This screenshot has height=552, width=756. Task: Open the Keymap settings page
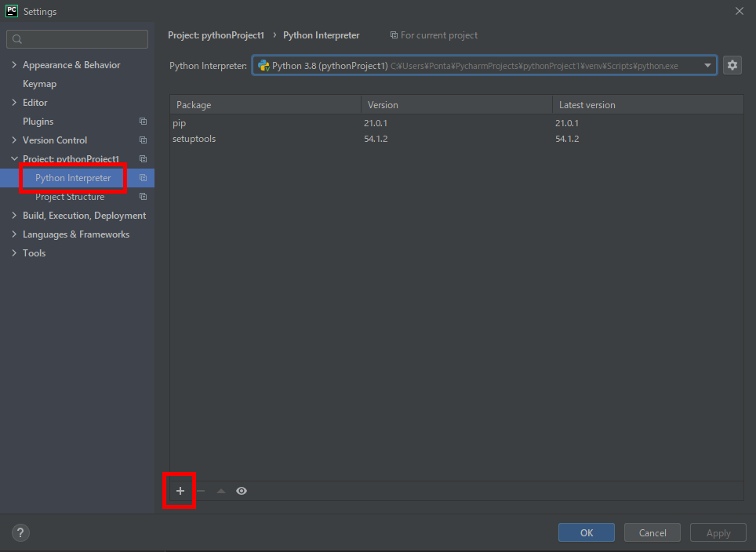[x=39, y=83]
